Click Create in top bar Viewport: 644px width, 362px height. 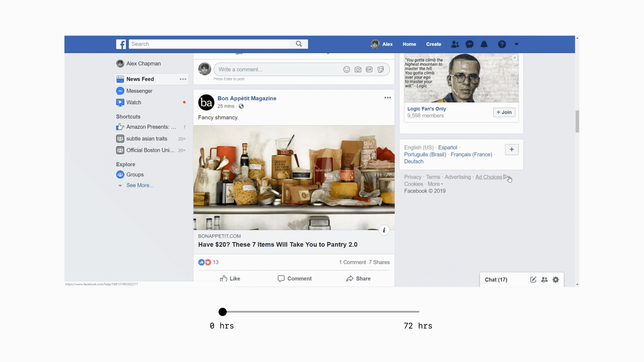click(434, 44)
